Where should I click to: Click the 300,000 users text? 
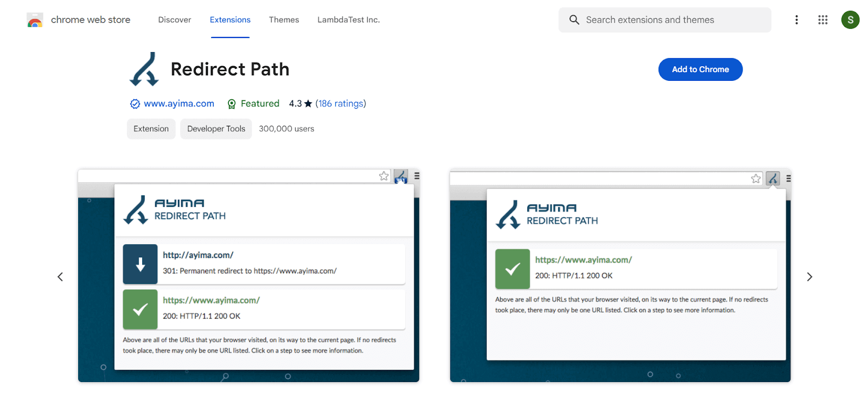tap(286, 129)
